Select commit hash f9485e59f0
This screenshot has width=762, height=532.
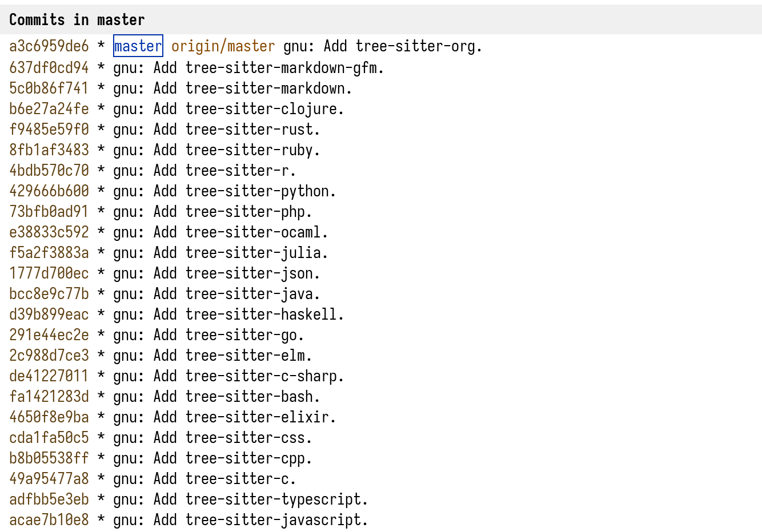click(49, 130)
